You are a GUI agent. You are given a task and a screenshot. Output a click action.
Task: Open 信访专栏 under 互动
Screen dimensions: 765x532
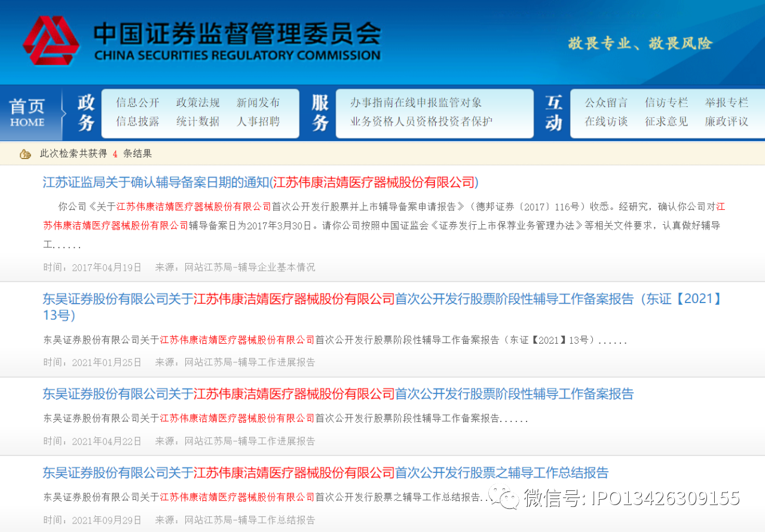pos(666,103)
